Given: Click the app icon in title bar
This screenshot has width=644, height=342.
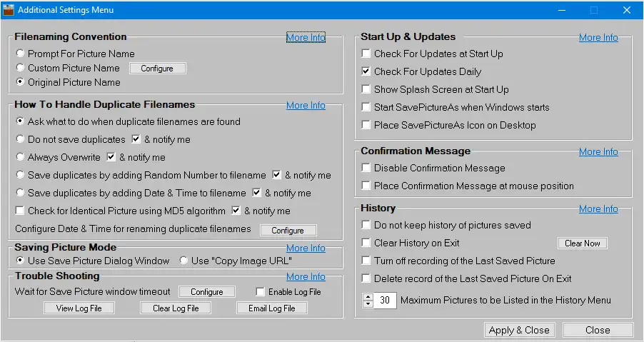Looking at the screenshot, I should coord(8,10).
